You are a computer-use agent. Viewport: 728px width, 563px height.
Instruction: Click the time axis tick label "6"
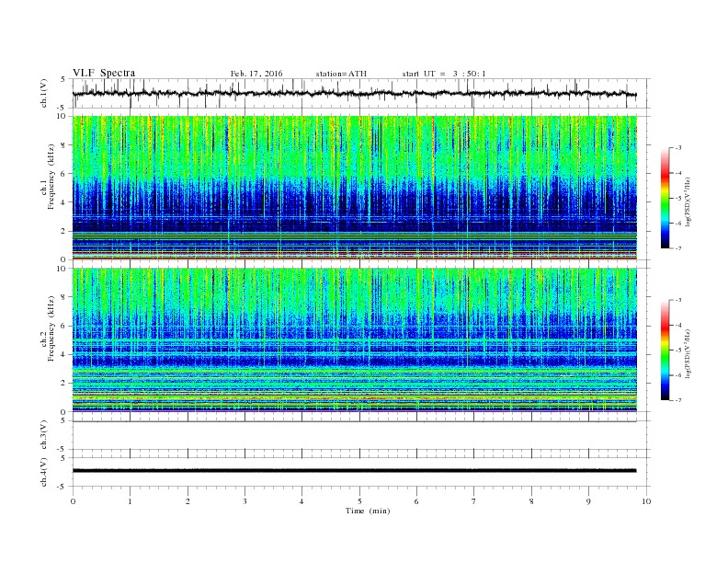tap(416, 501)
